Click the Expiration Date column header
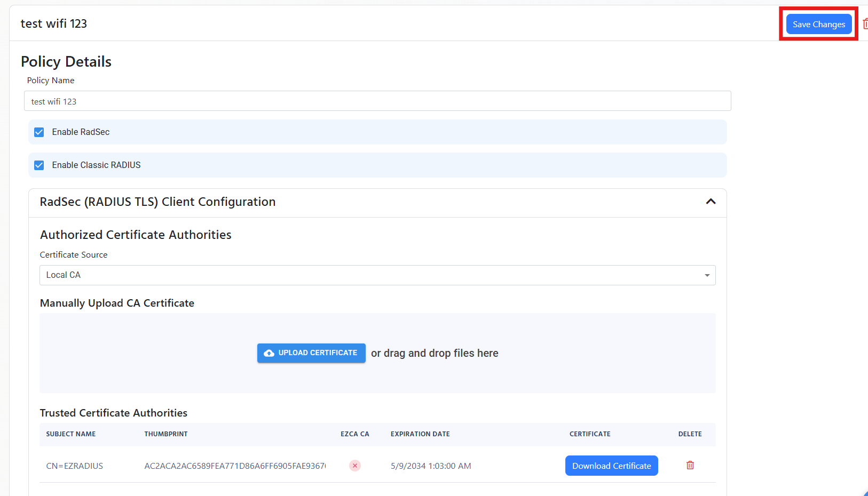The width and height of the screenshot is (868, 496). (x=420, y=434)
